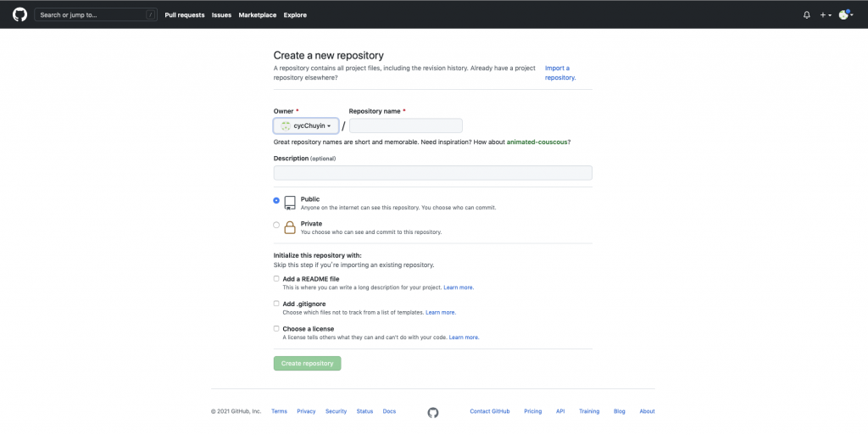Open the Docs footer link
The height and width of the screenshot is (435, 868).
click(389, 411)
